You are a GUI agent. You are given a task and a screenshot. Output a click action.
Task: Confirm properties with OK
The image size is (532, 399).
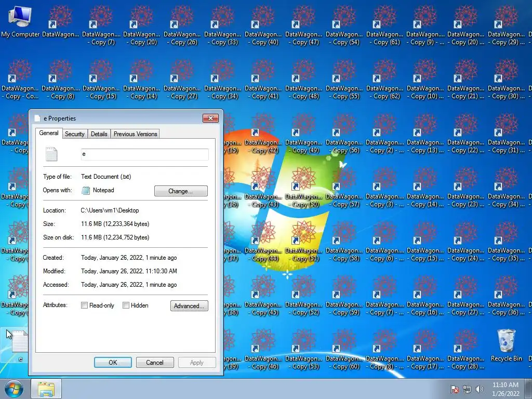[x=113, y=362]
